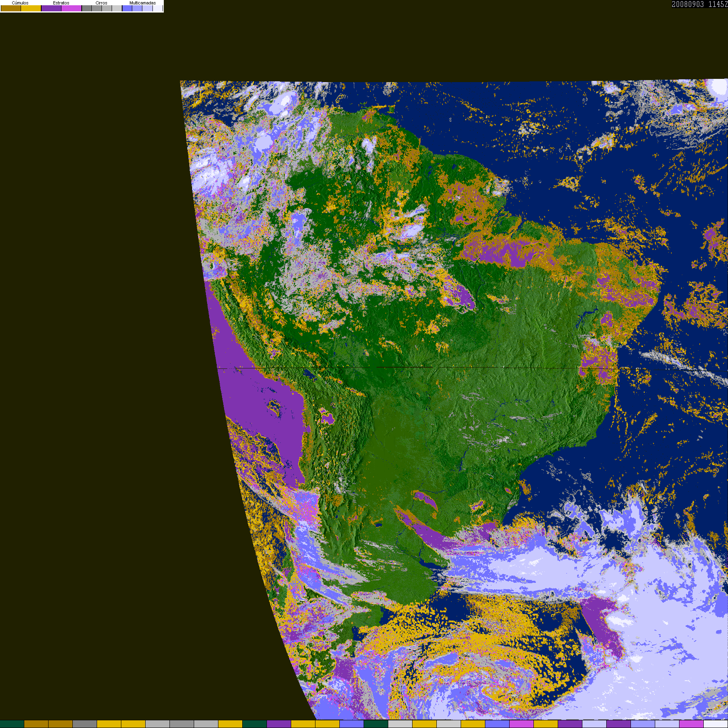The height and width of the screenshot is (728, 728).
Task: Click the near-white Multicamadas legend swatch
Action: point(158,8)
